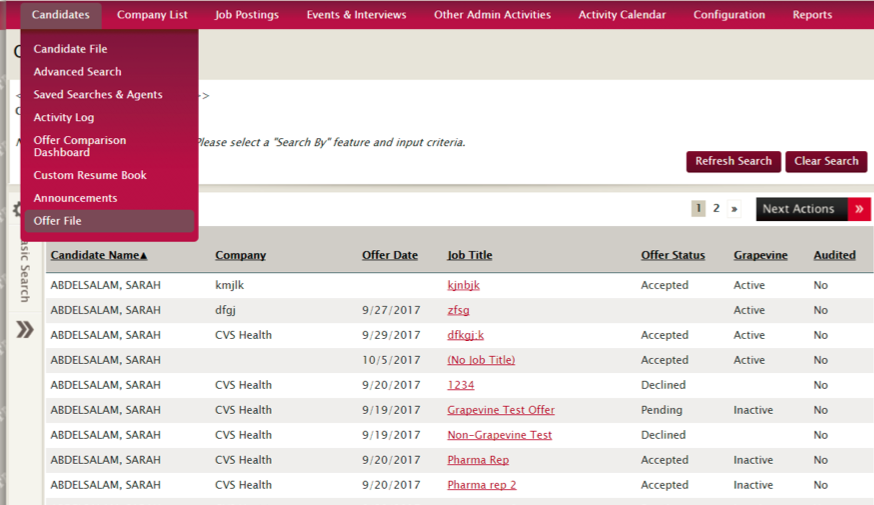Go to next results page arrow
874x505 pixels.
point(734,209)
